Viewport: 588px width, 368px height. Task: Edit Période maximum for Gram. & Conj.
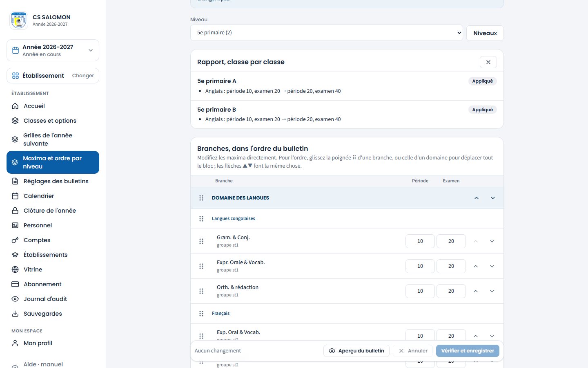(420, 241)
